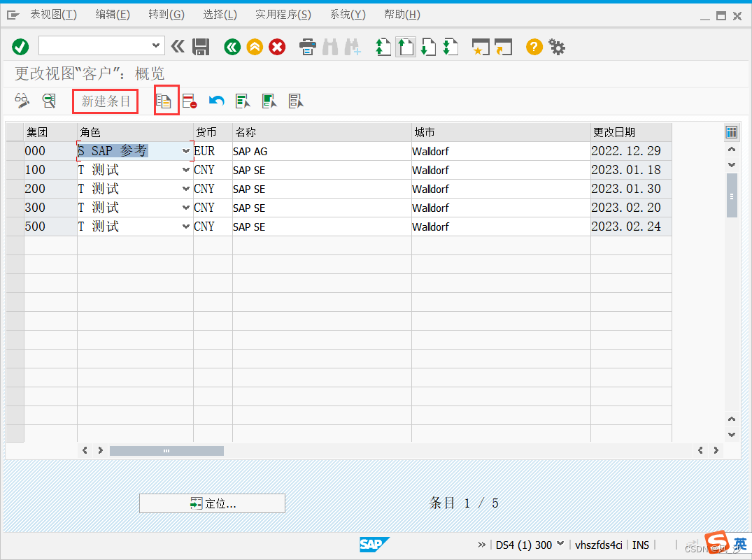This screenshot has height=560, width=752.
Task: Click the Find Next binoculars icon
Action: pyautogui.click(x=353, y=47)
